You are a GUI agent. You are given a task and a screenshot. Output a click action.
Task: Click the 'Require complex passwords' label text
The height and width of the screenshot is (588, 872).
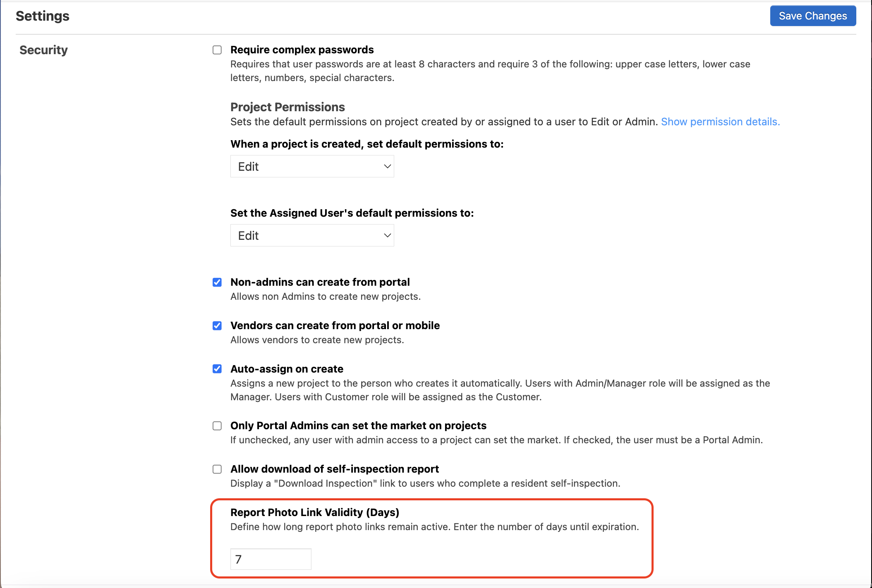[x=302, y=50]
